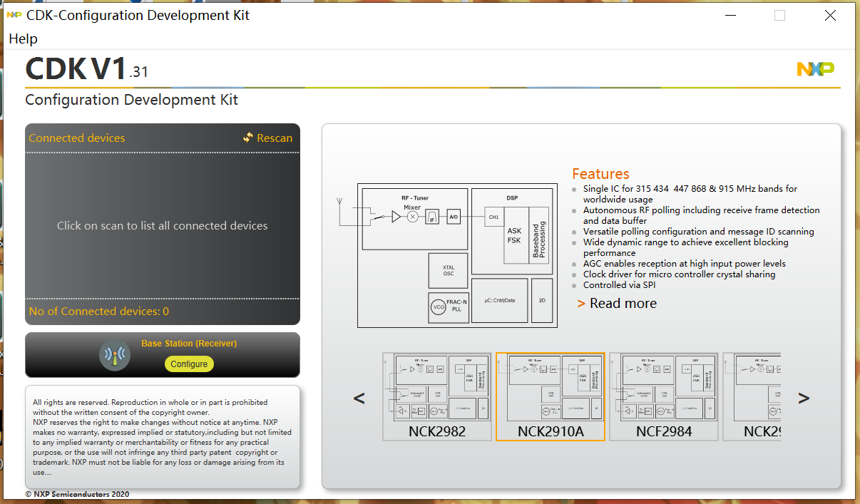This screenshot has height=504, width=860.
Task: Advance carousel with right arrow
Action: coord(803,398)
